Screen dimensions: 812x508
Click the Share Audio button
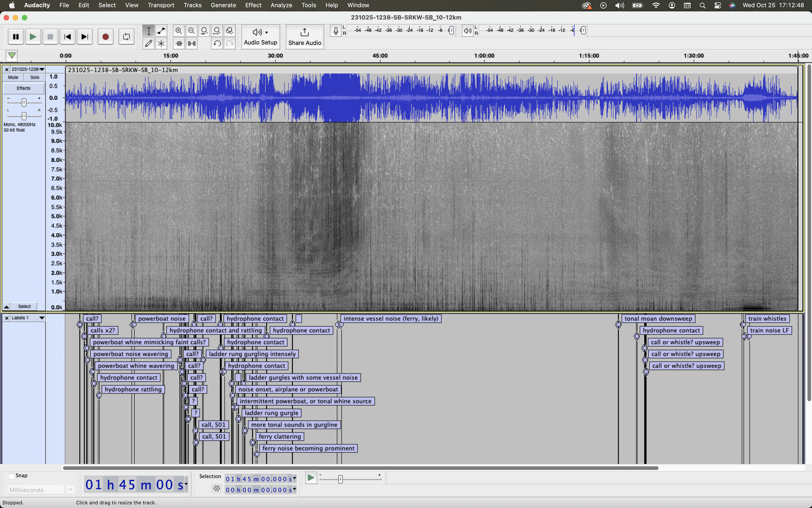coord(305,37)
